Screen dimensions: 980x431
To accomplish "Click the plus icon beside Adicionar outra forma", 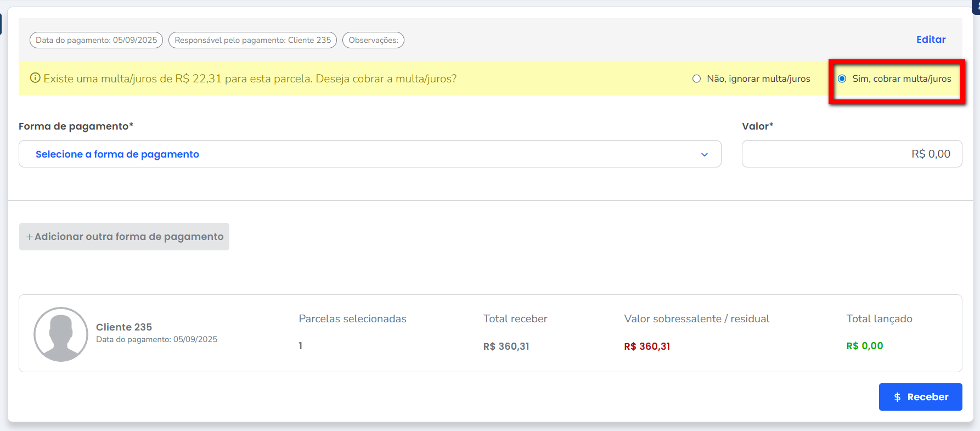I will tap(30, 237).
